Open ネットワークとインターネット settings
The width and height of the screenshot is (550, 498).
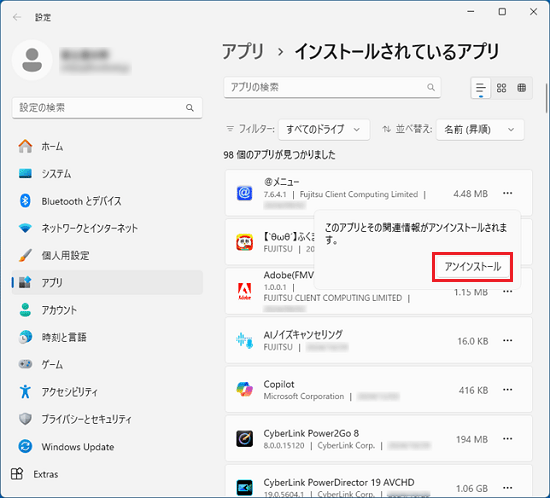pyautogui.click(x=107, y=228)
